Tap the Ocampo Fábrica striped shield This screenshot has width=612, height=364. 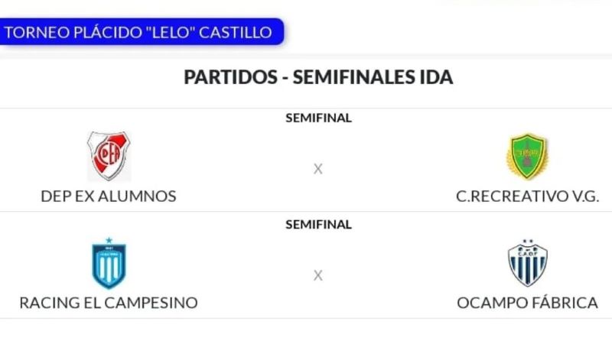click(527, 265)
